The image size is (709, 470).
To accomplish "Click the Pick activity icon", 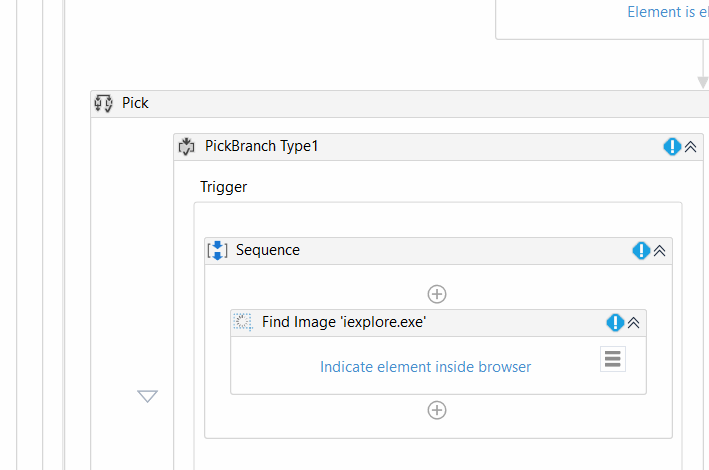I will coord(104,103).
